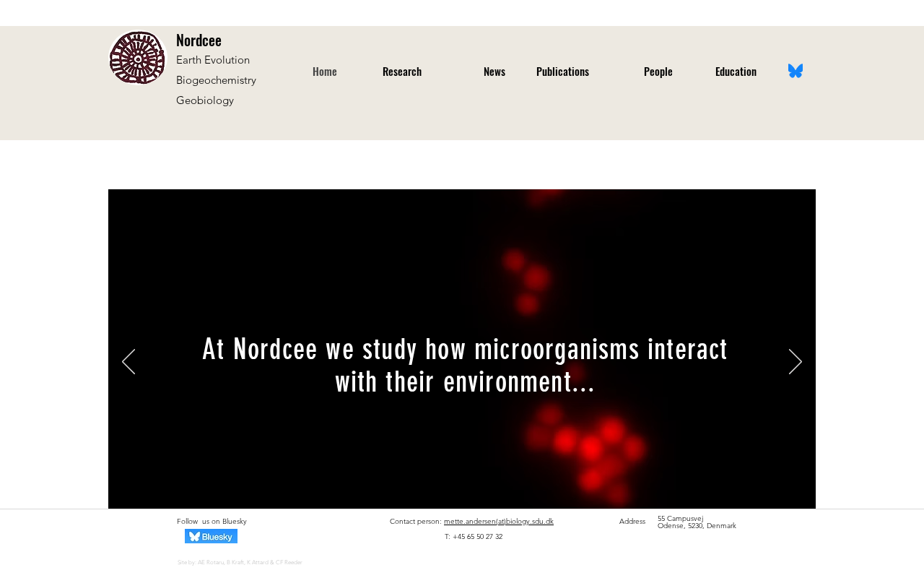The height and width of the screenshot is (578, 924).
Task: Click '55 Campusvej' address text
Action: [x=680, y=518]
